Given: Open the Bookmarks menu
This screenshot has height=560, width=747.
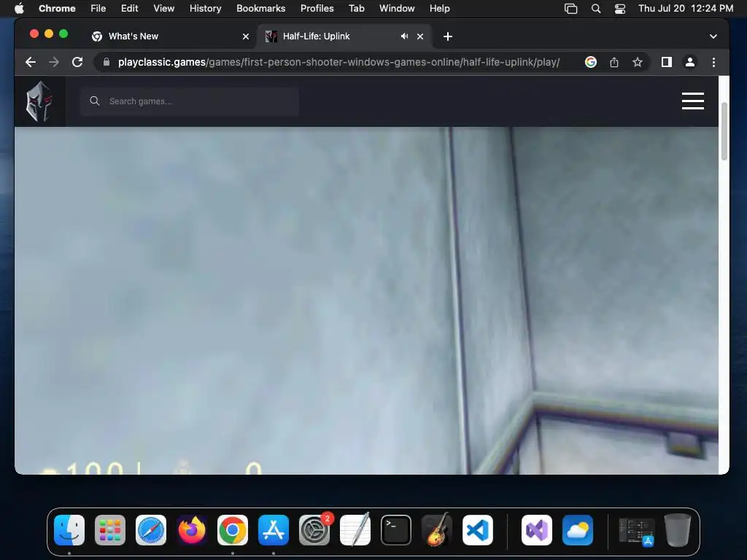Looking at the screenshot, I should [x=260, y=8].
